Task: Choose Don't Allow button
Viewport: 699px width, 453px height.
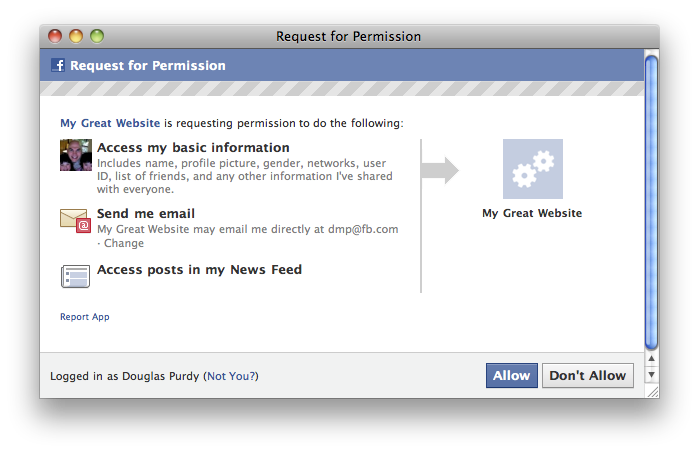Action: (x=588, y=375)
